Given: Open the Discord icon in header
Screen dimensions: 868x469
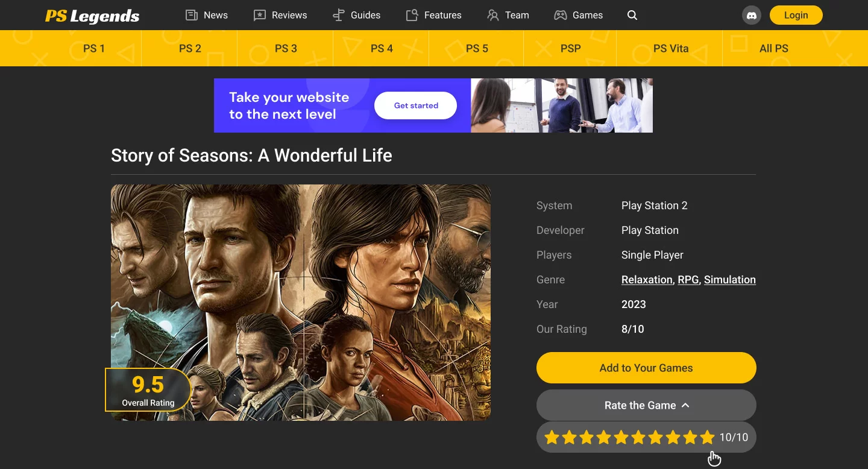Looking at the screenshot, I should click(751, 15).
